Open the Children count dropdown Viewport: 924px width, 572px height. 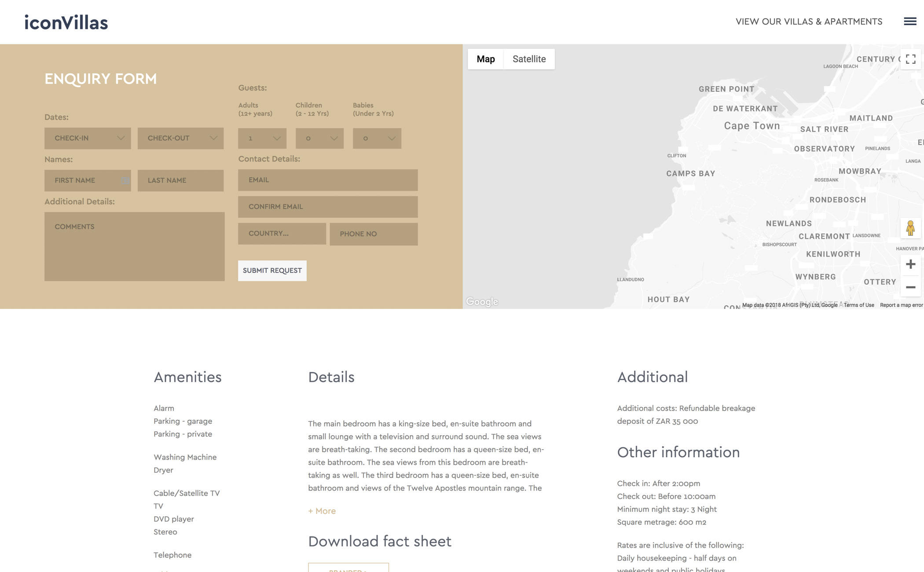click(x=319, y=138)
